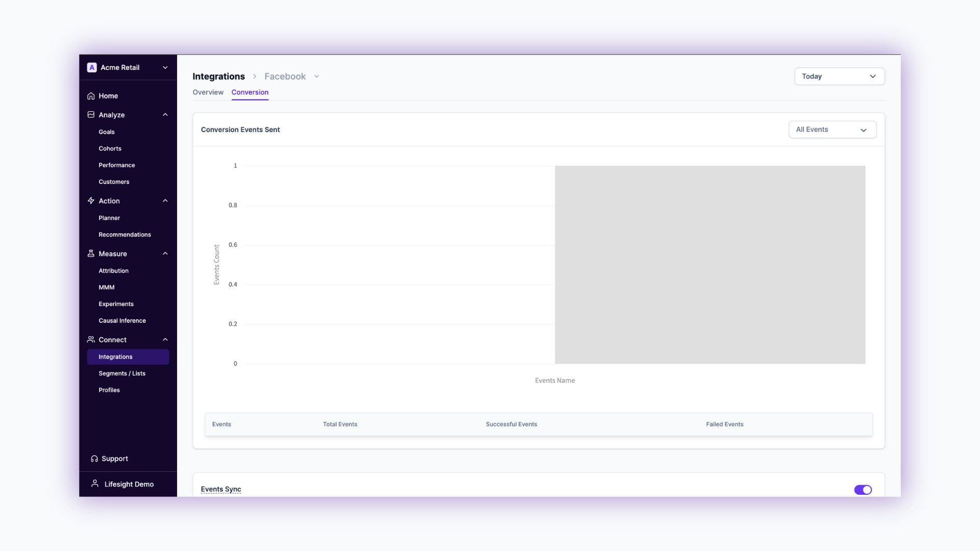Screen dimensions: 980x551
Task: Click the Integrations breadcrumb heading
Action: pos(218,77)
